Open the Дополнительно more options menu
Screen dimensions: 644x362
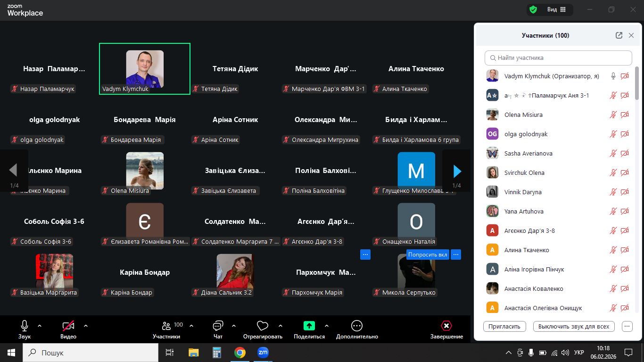(357, 329)
